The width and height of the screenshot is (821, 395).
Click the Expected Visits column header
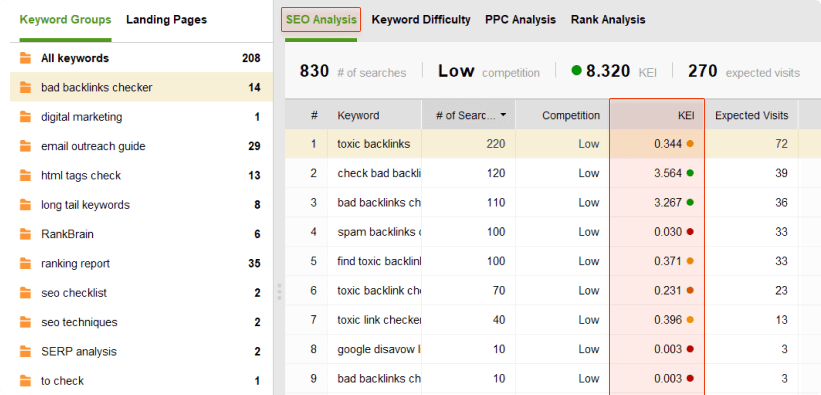[x=751, y=115]
